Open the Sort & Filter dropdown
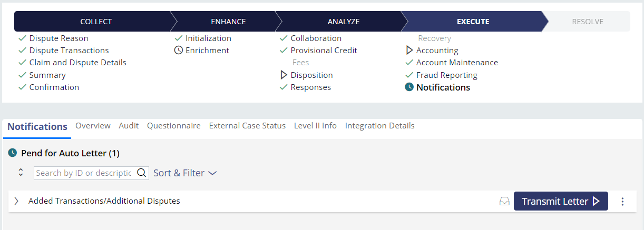The height and width of the screenshot is (230, 644). click(185, 173)
